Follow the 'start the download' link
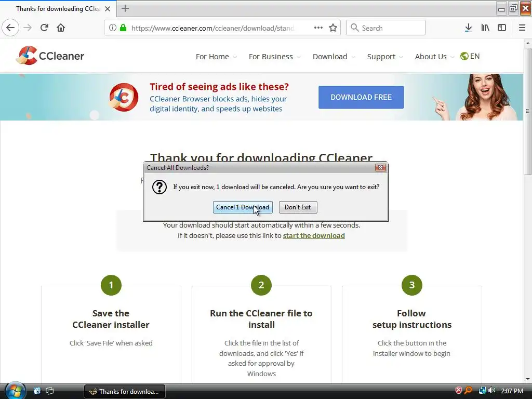 [x=314, y=235]
